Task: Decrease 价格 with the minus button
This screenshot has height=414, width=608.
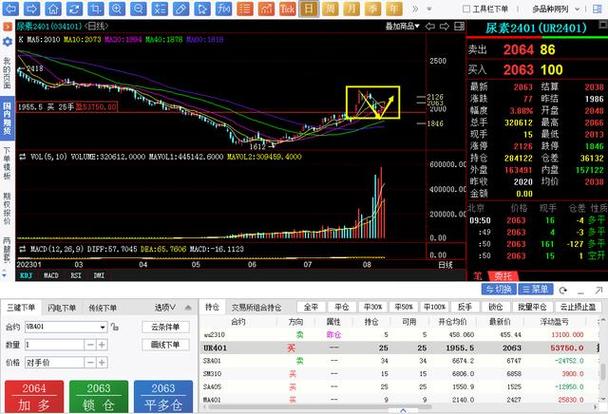Action: [90, 362]
